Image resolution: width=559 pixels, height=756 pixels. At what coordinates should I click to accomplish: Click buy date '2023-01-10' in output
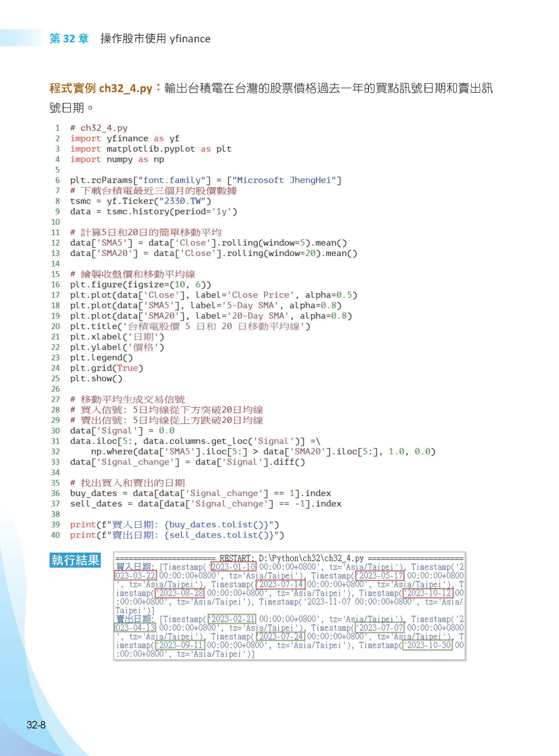[233, 567]
